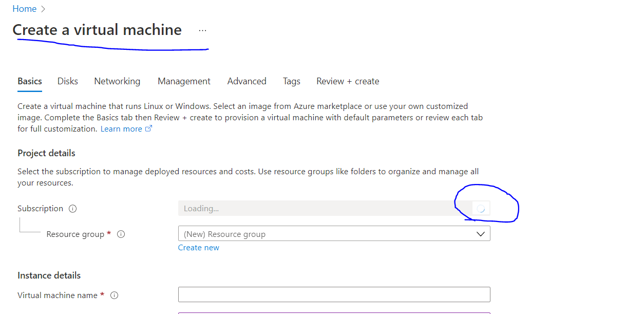Click the Resource group field label

tap(75, 234)
